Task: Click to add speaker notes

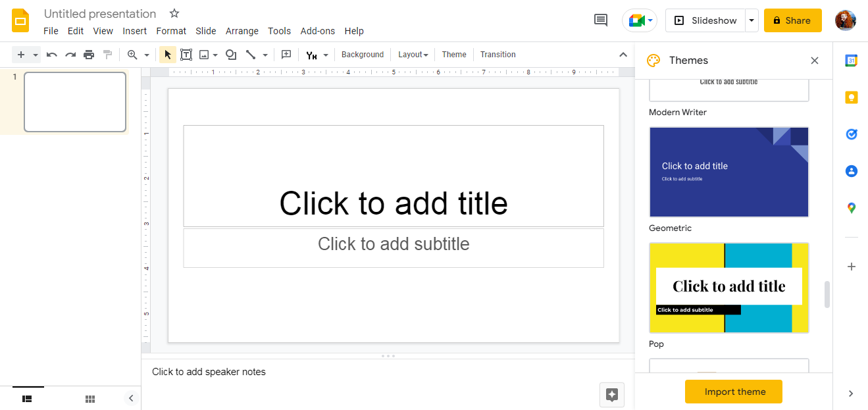Action: point(209,372)
